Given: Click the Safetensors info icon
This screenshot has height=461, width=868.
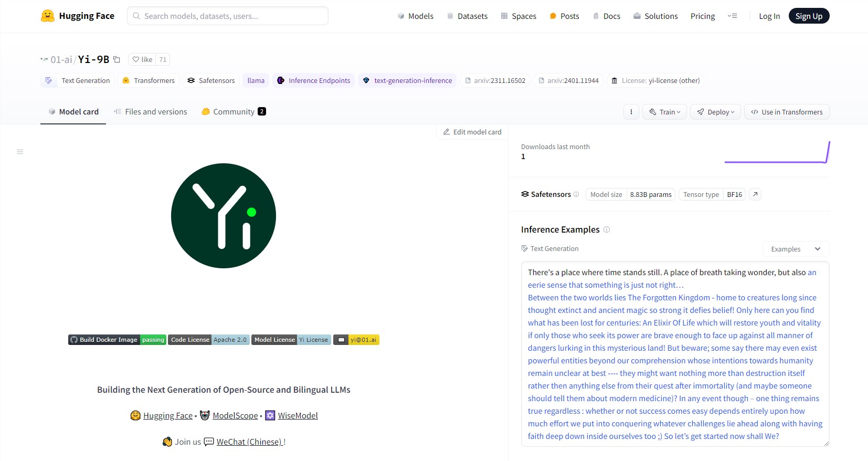Looking at the screenshot, I should click(x=576, y=194).
